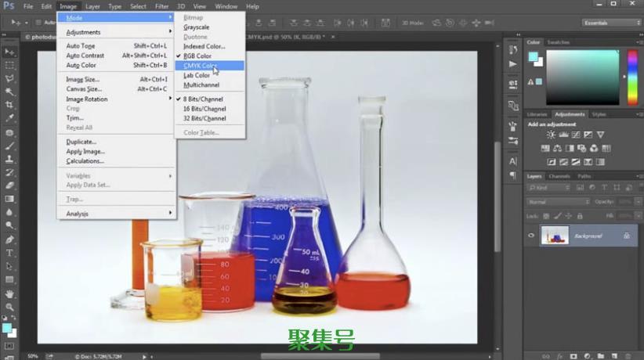Viewport: 644px width, 360px height.
Task: Click the Background layer thumbnail
Action: point(555,236)
